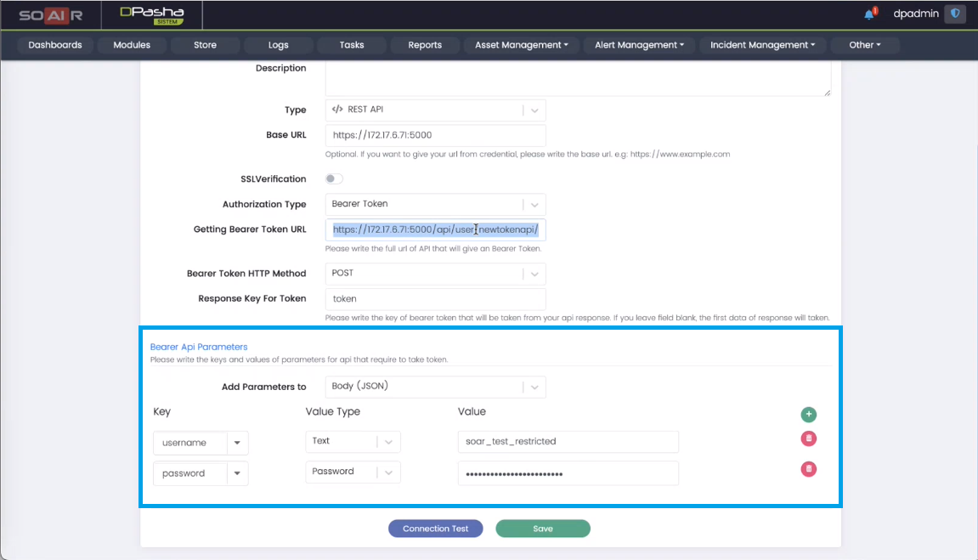Click the Connection Test button
Viewport: 978px width, 560px height.
tap(435, 529)
